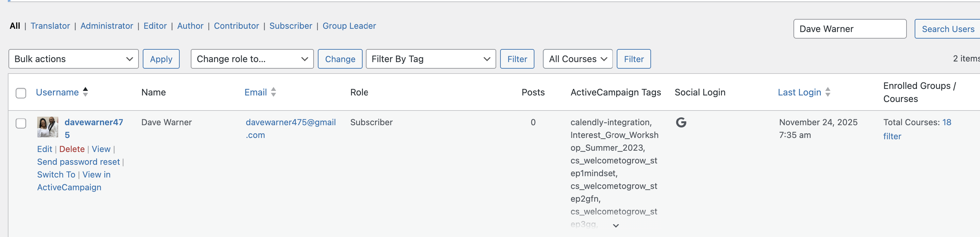The width and height of the screenshot is (980, 237).
Task: Show only Subscriber users
Action: [x=290, y=26]
